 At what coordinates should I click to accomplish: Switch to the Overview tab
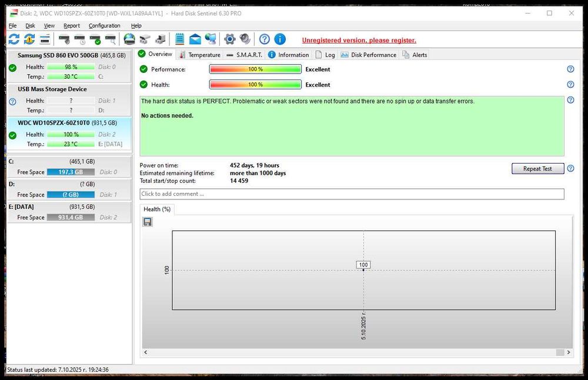(x=155, y=54)
